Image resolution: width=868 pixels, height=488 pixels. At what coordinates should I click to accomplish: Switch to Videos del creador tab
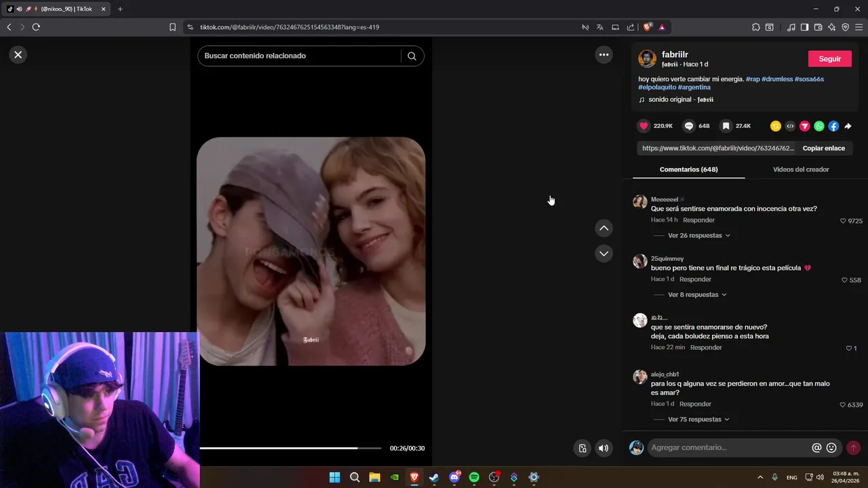(x=801, y=169)
